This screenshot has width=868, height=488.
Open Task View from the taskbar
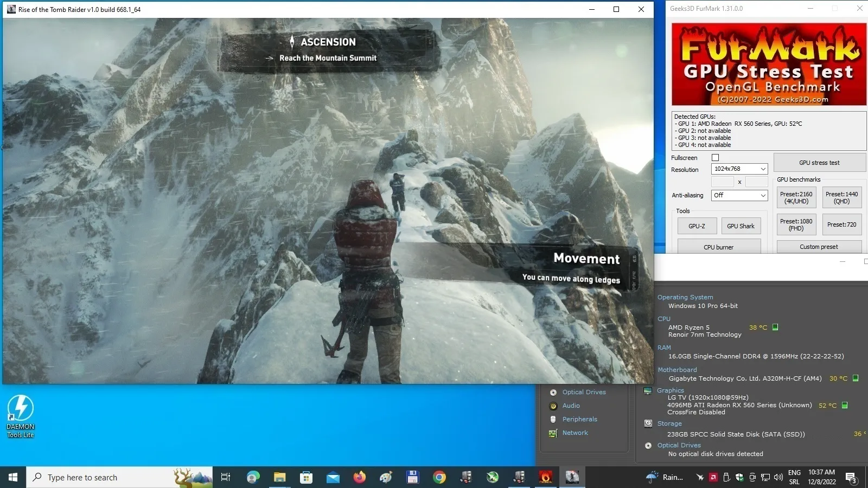[x=226, y=477]
